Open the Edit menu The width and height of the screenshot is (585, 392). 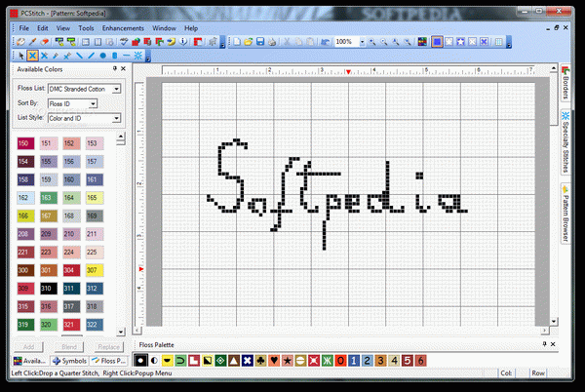[x=43, y=28]
